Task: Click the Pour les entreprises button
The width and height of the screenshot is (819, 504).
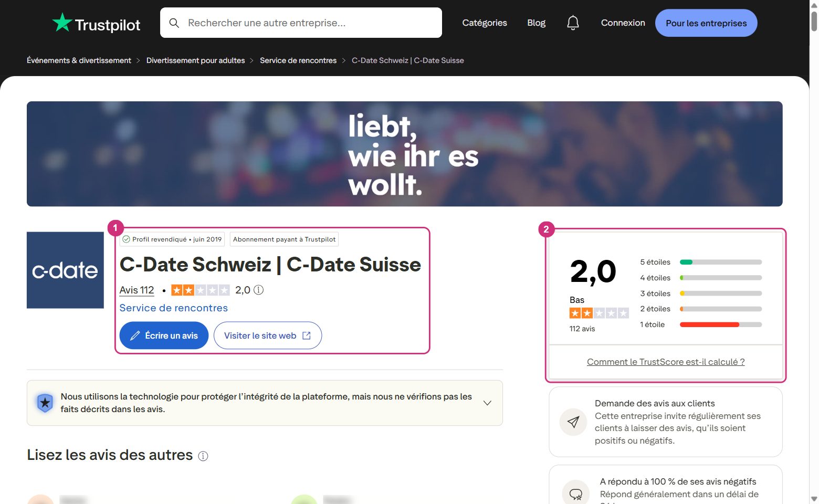Action: (x=706, y=23)
